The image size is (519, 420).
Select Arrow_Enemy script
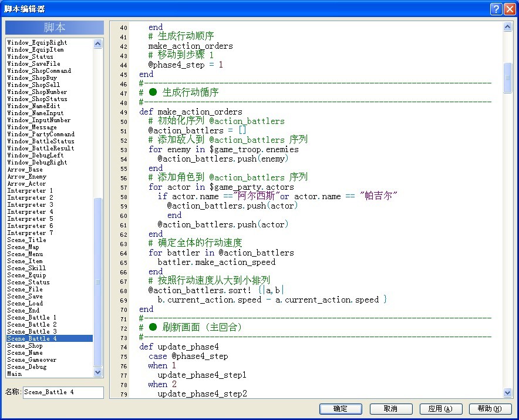27,177
